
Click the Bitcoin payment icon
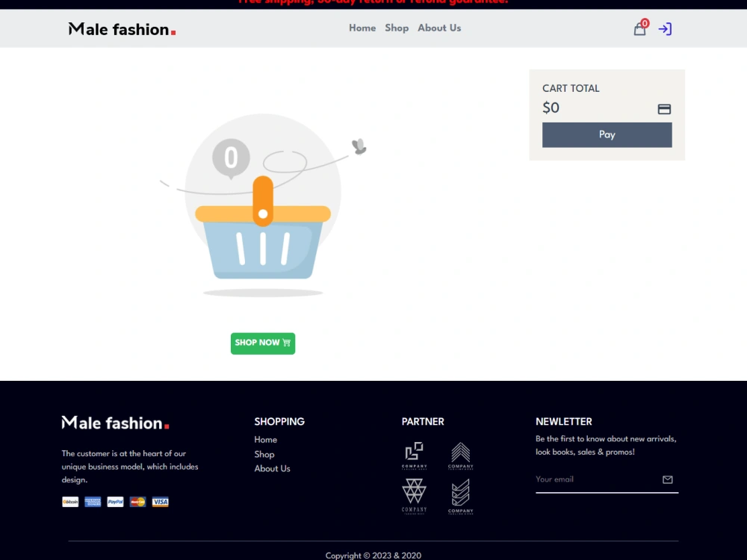point(70,502)
